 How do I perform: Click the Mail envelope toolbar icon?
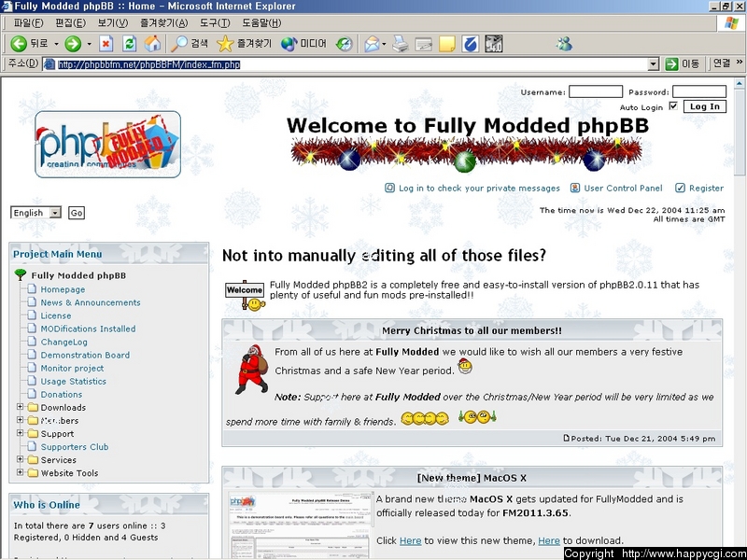[372, 44]
